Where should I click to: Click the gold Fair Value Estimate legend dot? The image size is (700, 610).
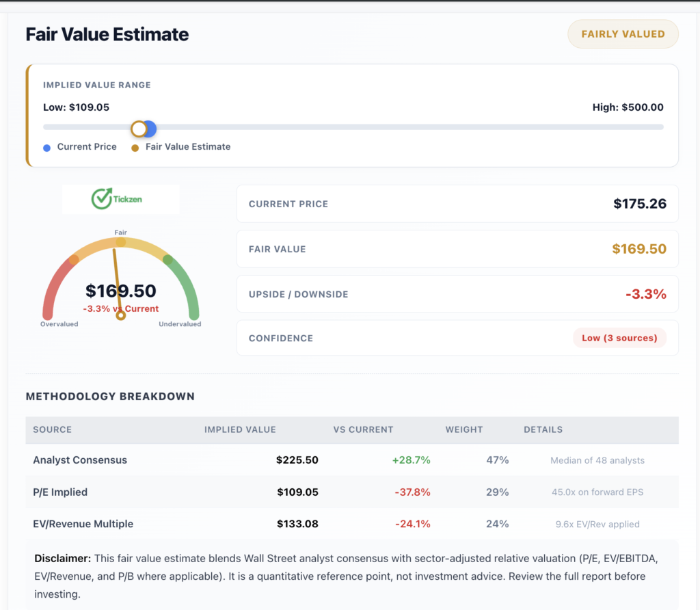(135, 148)
